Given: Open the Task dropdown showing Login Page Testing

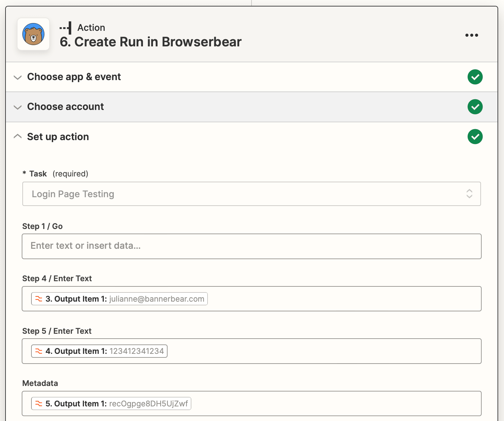Looking at the screenshot, I should [252, 194].
